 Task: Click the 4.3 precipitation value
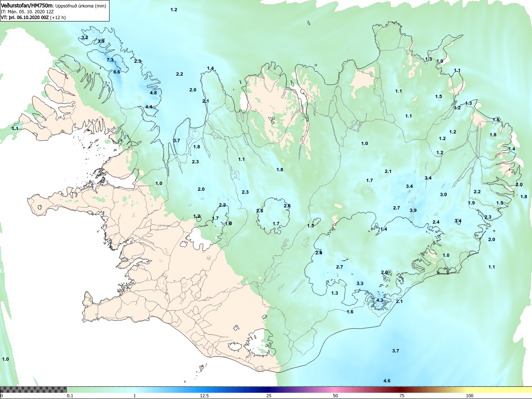[x=380, y=300]
